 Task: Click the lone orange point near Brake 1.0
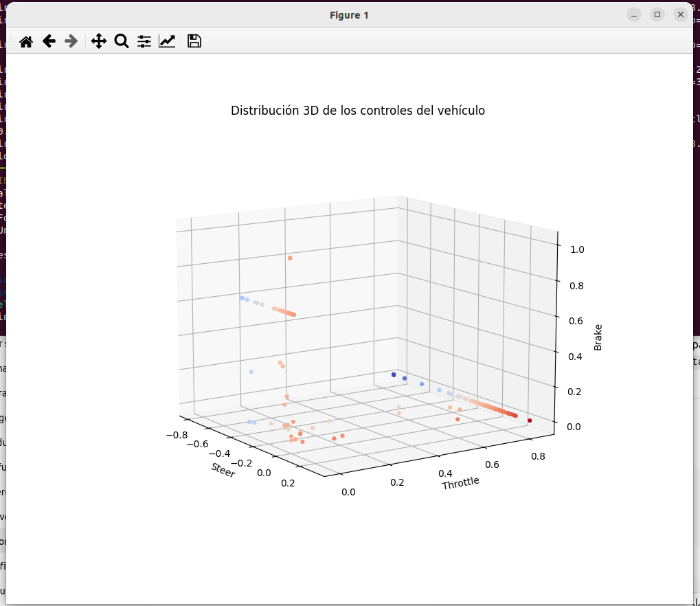point(289,258)
